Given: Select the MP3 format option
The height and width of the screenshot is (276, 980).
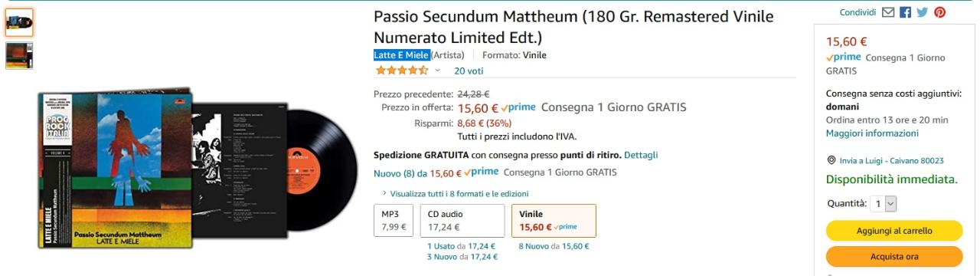Looking at the screenshot, I should (x=394, y=220).
